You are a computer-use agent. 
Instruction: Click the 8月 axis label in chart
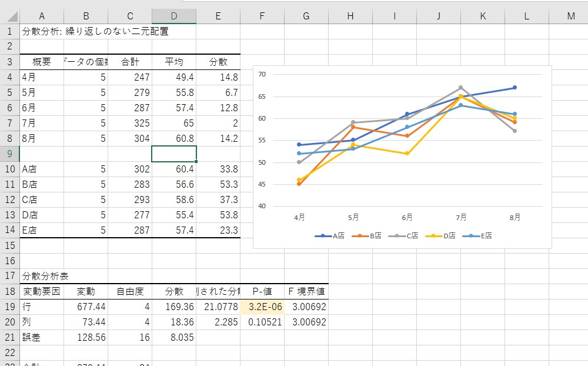tap(515, 217)
